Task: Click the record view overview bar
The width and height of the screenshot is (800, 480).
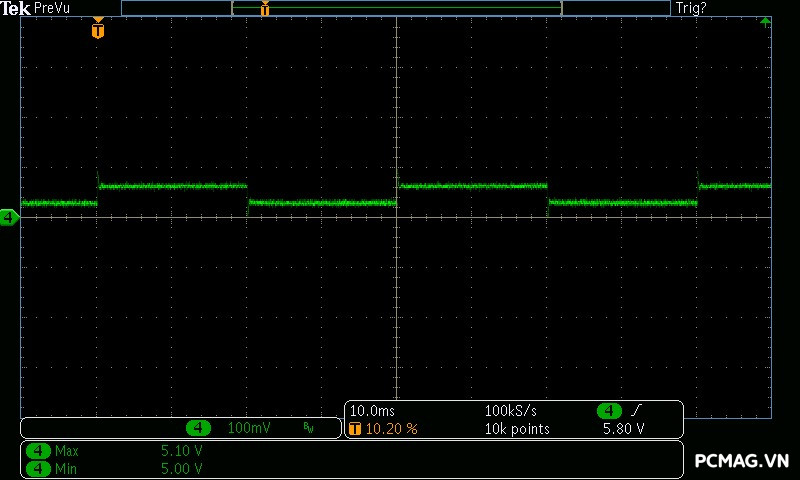Action: [396, 8]
